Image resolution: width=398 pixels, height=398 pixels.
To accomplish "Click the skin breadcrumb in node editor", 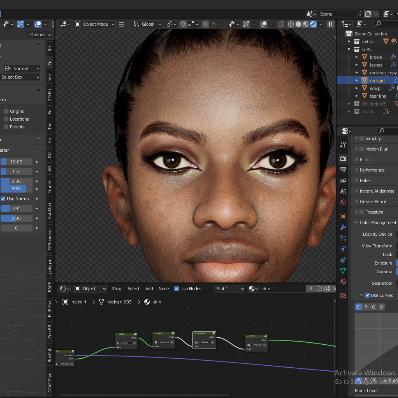I will point(157,302).
